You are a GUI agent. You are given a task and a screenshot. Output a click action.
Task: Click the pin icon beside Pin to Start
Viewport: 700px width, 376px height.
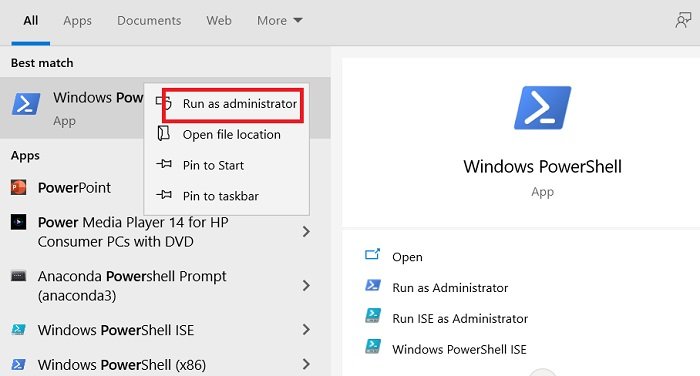point(164,164)
